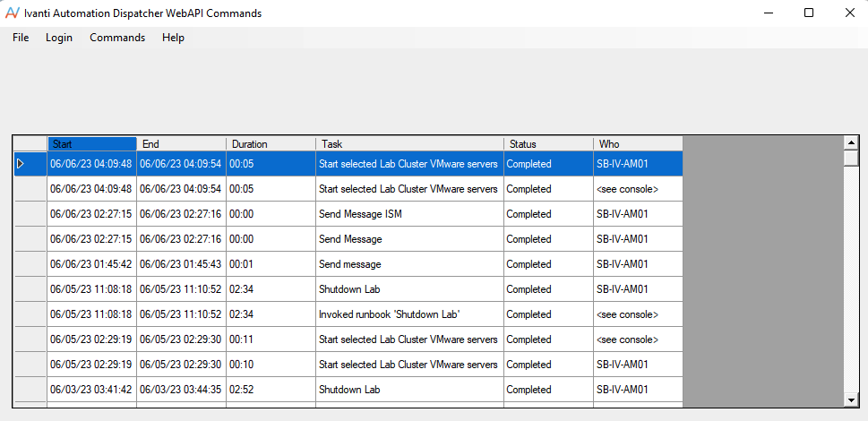The width and height of the screenshot is (868, 421).
Task: Click the 02:52 duration cell
Action: [x=271, y=390]
